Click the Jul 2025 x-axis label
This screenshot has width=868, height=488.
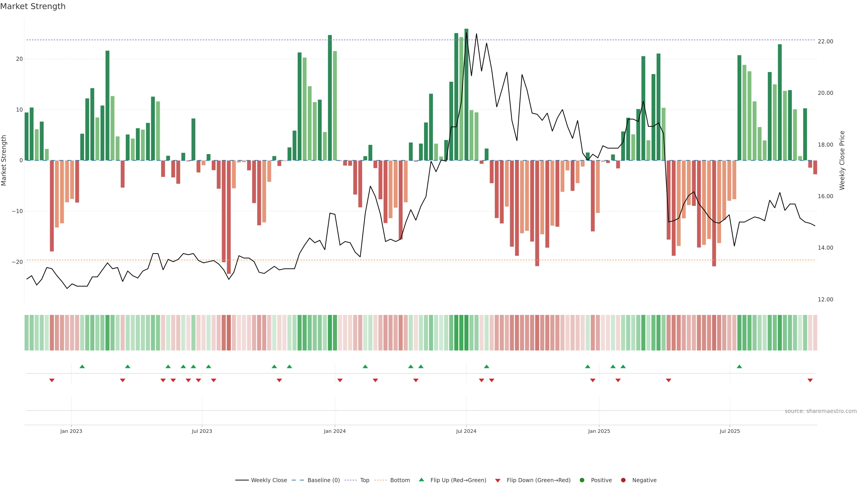729,431
